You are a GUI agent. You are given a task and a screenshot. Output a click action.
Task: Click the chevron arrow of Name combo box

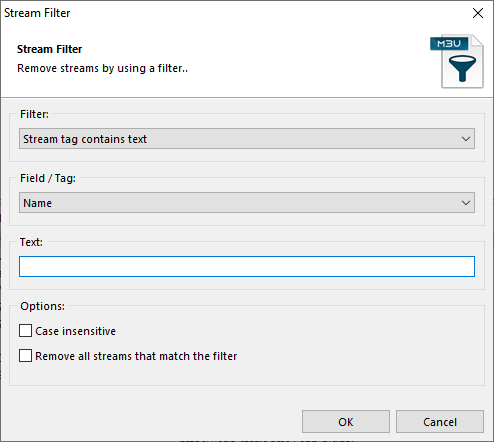tap(466, 203)
